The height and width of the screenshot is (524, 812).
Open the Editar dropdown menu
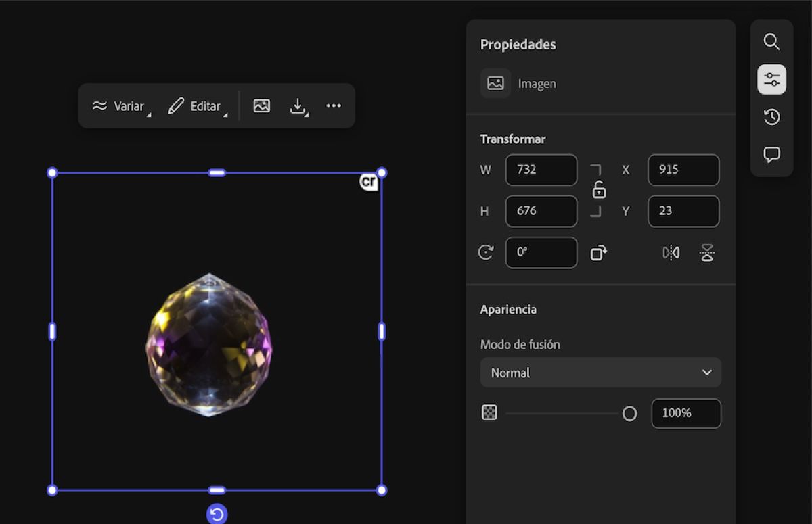[197, 106]
